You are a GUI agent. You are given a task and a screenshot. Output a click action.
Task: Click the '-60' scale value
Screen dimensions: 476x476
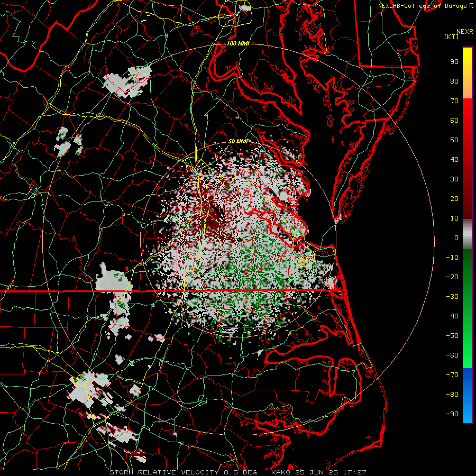pos(452,355)
